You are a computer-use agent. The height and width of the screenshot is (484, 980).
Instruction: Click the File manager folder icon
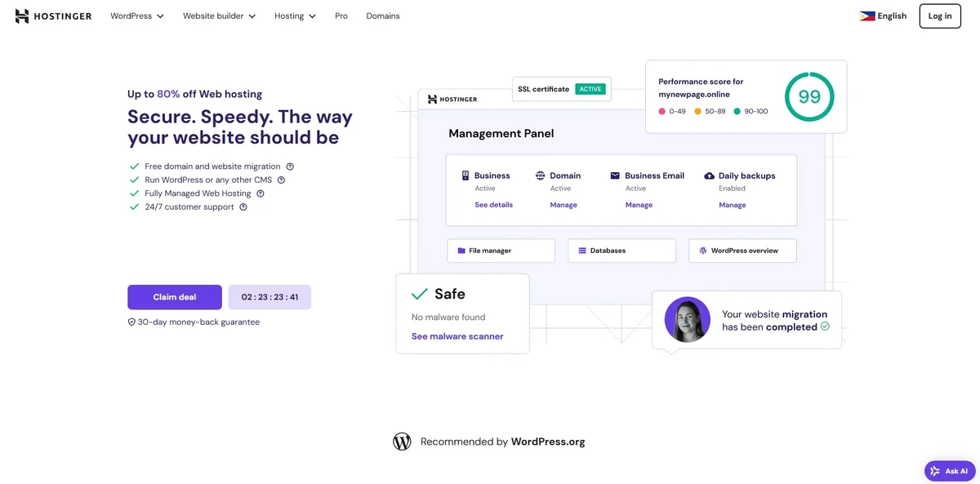(x=461, y=251)
